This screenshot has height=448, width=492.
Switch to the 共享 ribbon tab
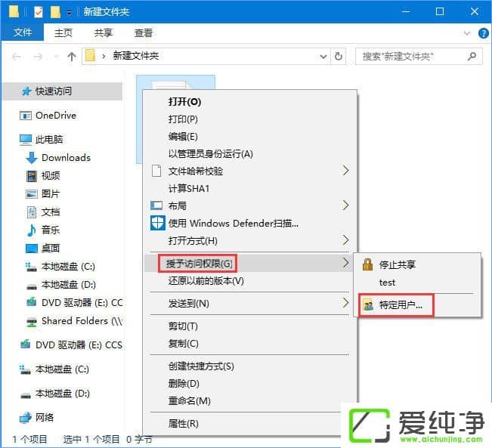coord(104,33)
